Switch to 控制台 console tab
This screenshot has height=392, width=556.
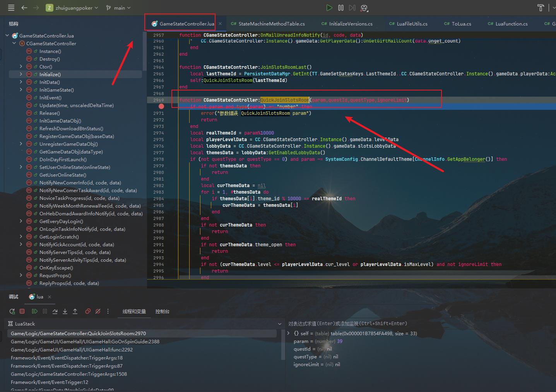click(x=163, y=312)
